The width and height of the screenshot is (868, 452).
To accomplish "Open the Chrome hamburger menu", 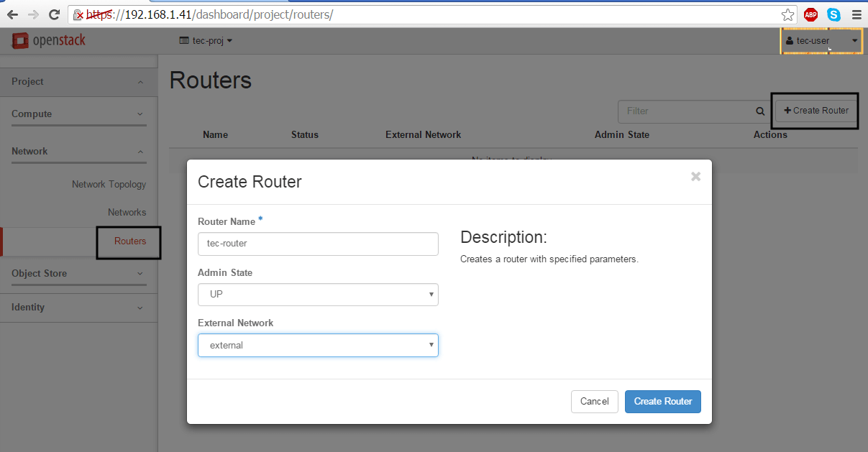I will (856, 14).
